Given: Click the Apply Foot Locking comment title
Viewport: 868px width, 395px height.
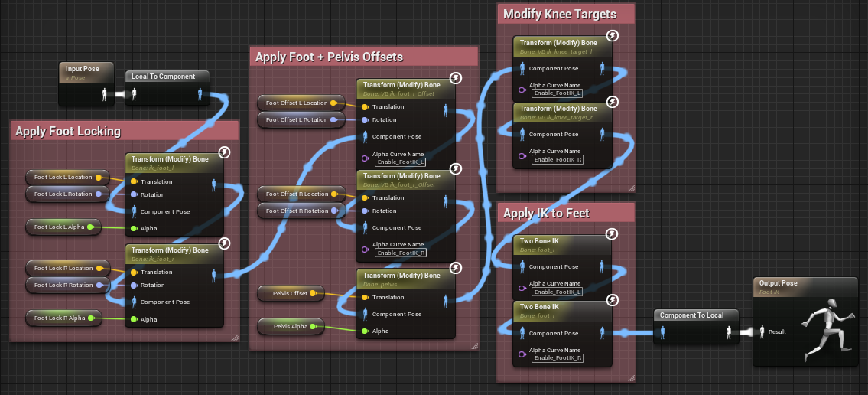Looking at the screenshot, I should click(x=69, y=131).
